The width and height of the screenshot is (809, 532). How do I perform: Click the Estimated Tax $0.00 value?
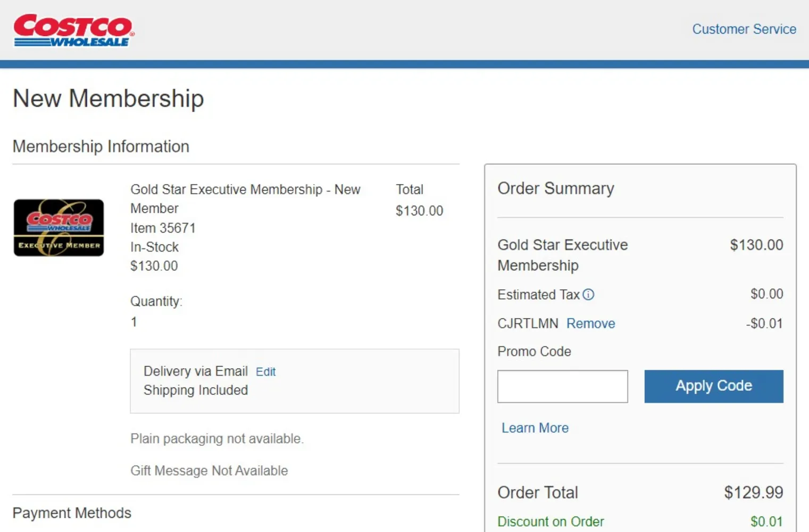[767, 294]
